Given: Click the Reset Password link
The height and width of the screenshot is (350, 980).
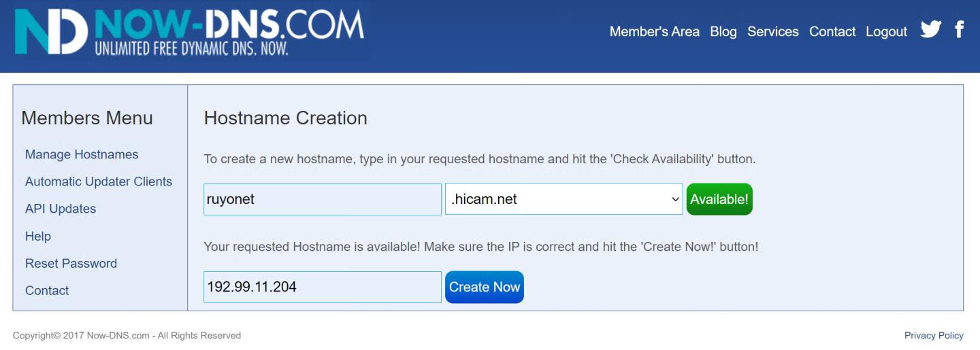Looking at the screenshot, I should pyautogui.click(x=71, y=263).
